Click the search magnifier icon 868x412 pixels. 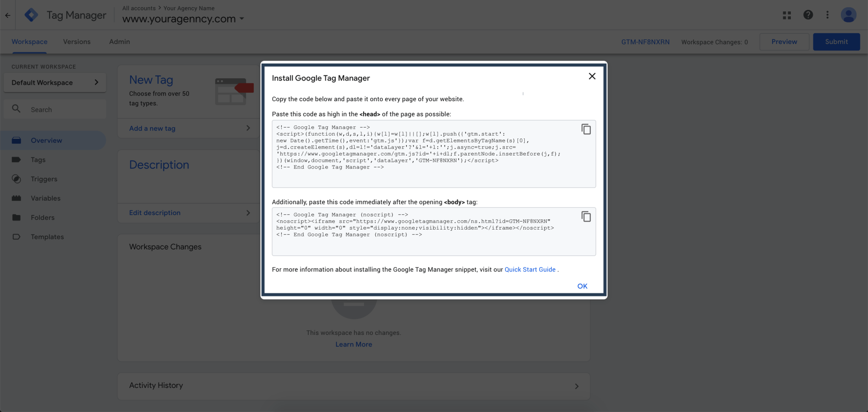pos(16,109)
